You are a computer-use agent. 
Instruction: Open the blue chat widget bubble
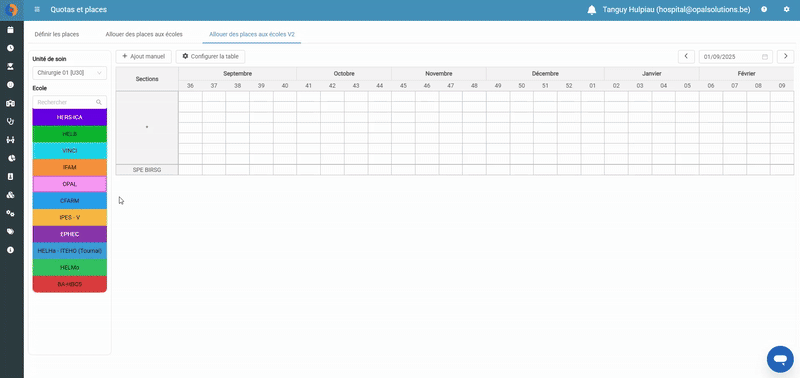point(780,359)
